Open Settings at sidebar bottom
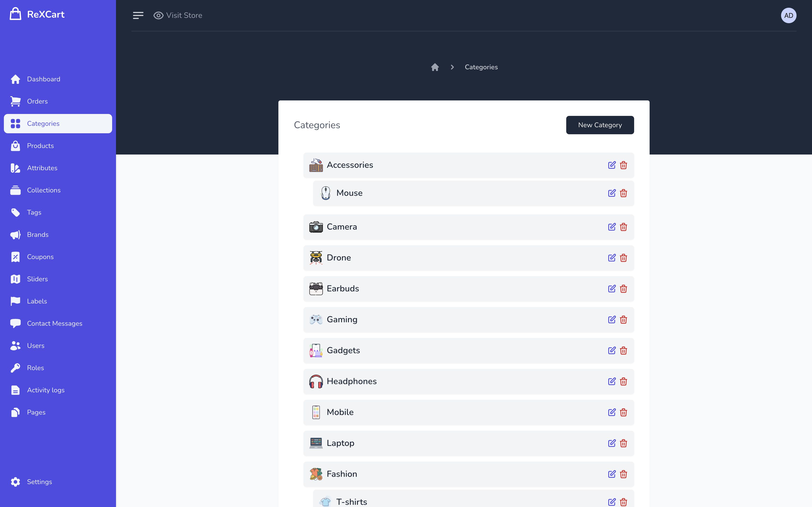This screenshot has height=507, width=812. pyautogui.click(x=39, y=482)
